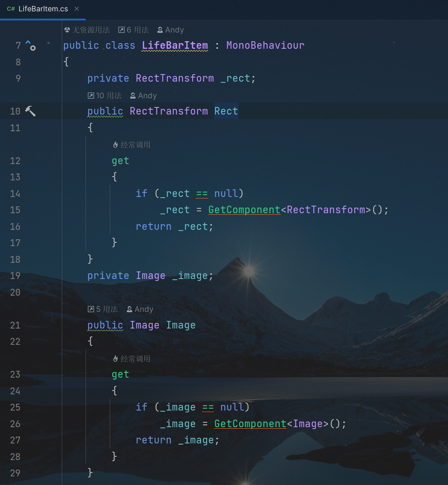Click '==' operator on line 25
The image size is (448, 485).
pyautogui.click(x=208, y=407)
